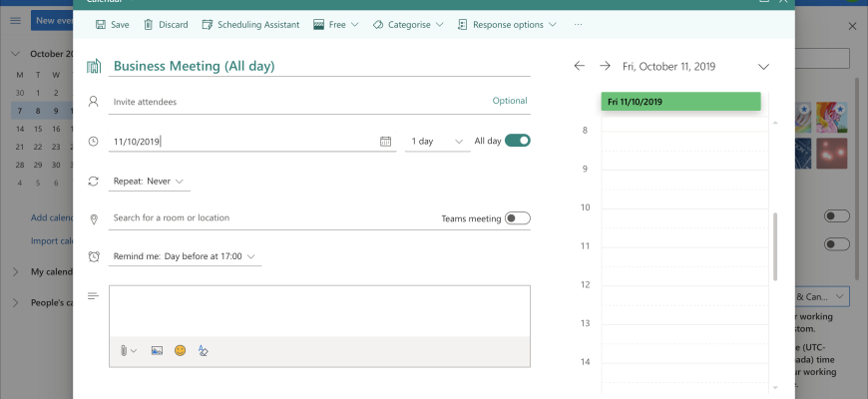Viewport: 868px width, 399px height.
Task: Open Scheduling Assistant
Action: click(250, 24)
